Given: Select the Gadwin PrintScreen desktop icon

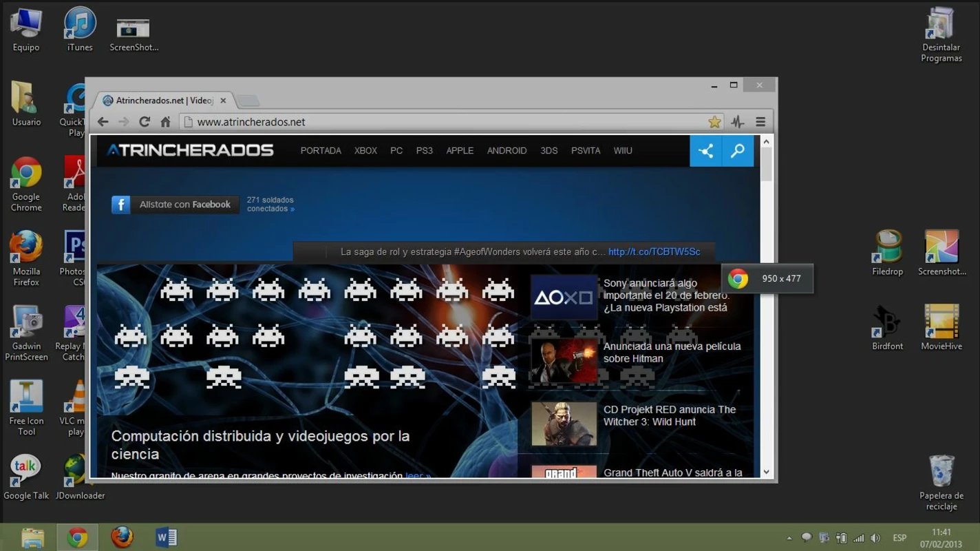Looking at the screenshot, I should [x=26, y=333].
